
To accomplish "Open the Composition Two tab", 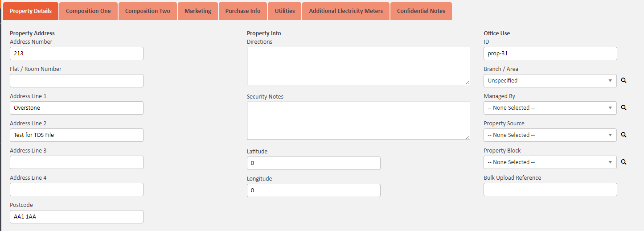I will [x=148, y=11].
